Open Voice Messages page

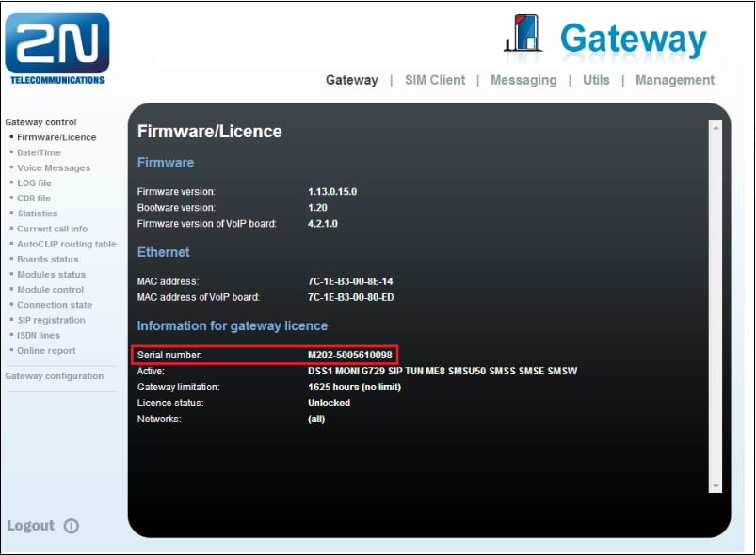coord(54,167)
